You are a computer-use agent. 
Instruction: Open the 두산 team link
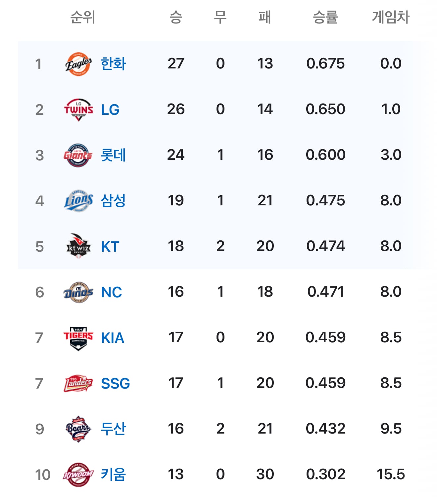[113, 429]
